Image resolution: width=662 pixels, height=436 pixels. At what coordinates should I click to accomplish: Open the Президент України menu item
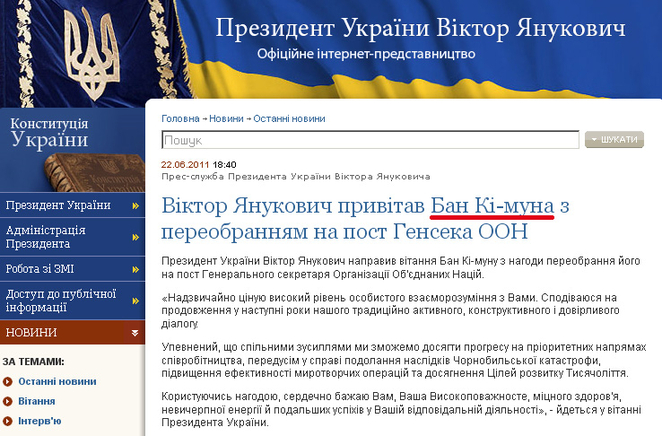[x=58, y=205]
